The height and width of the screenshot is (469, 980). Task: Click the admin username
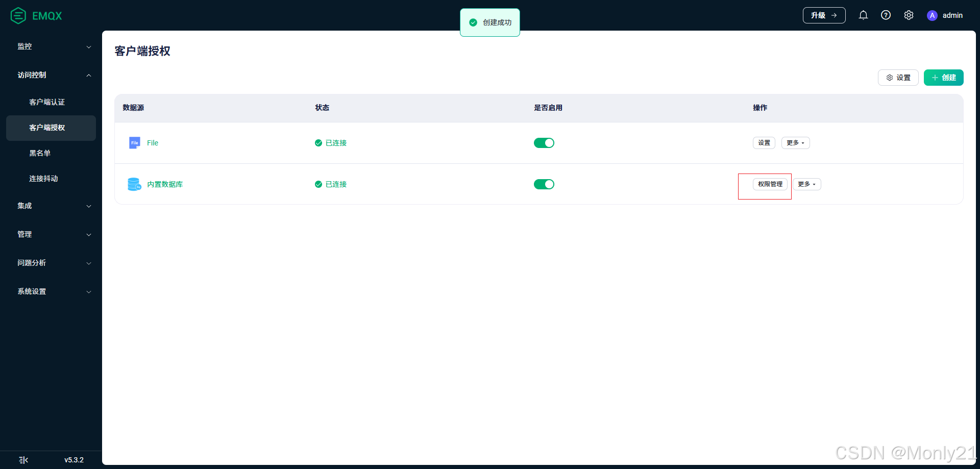[952, 15]
